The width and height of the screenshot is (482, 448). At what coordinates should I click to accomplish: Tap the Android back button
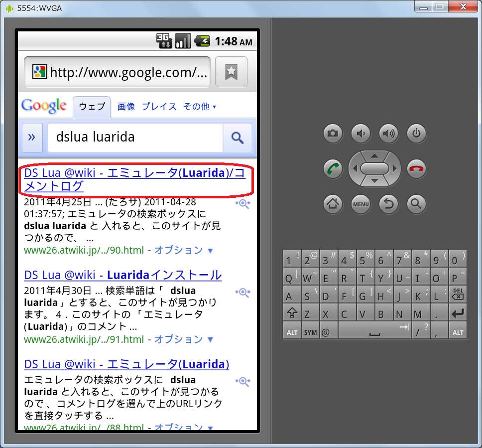point(388,204)
